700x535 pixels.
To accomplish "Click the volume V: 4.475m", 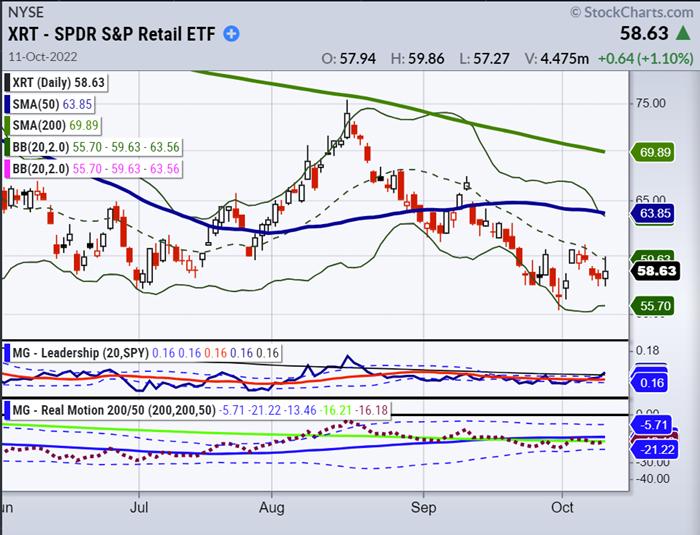I will (x=556, y=58).
